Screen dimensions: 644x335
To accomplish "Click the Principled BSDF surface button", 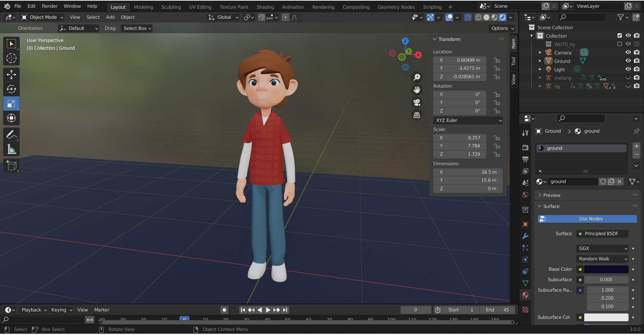I will 602,234.
